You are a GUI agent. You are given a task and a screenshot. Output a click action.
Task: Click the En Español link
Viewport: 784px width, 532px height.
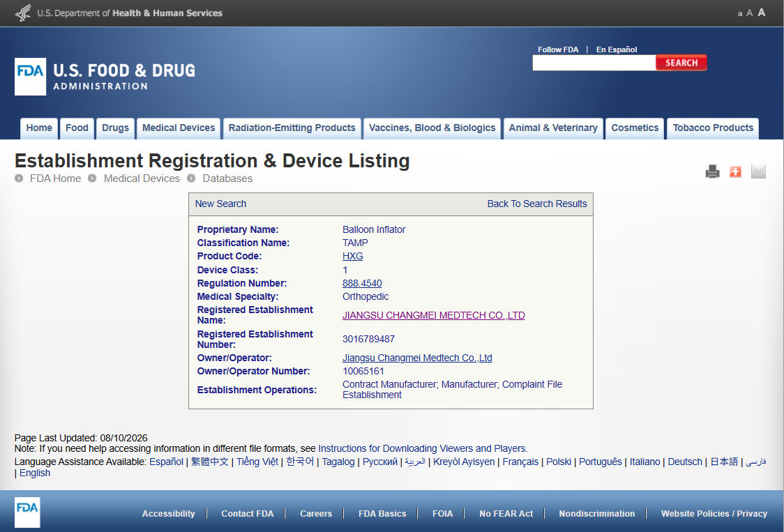[x=617, y=50]
